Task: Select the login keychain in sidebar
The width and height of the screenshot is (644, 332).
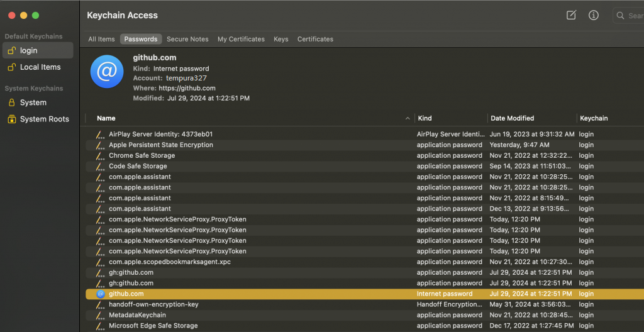Action: pyautogui.click(x=38, y=50)
